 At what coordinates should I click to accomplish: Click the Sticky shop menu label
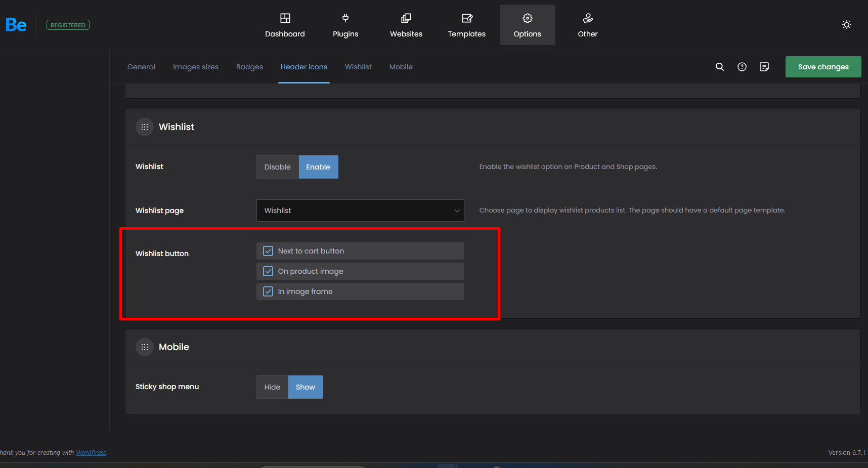[x=167, y=387]
